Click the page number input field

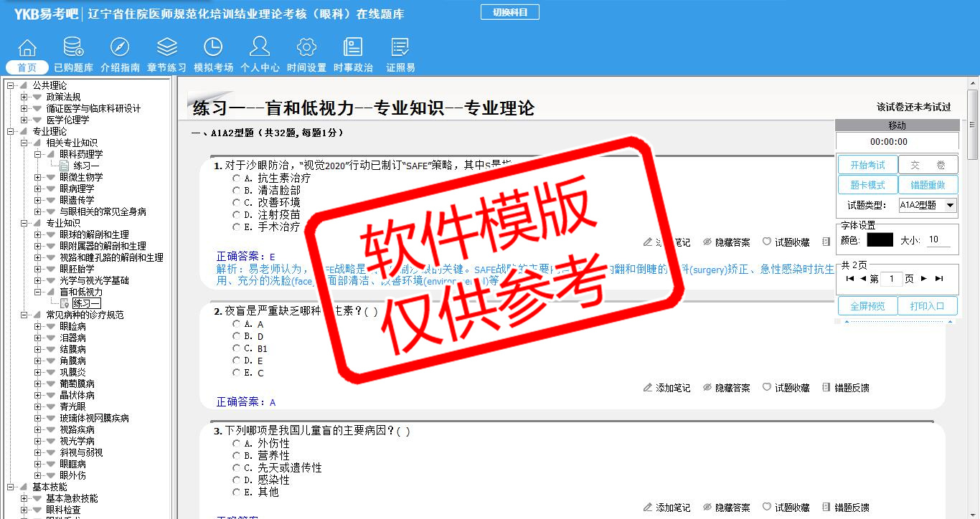[x=891, y=279]
